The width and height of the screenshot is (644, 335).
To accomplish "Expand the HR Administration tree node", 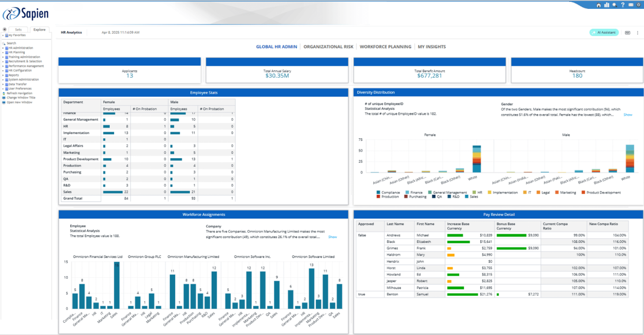I will coord(3,48).
